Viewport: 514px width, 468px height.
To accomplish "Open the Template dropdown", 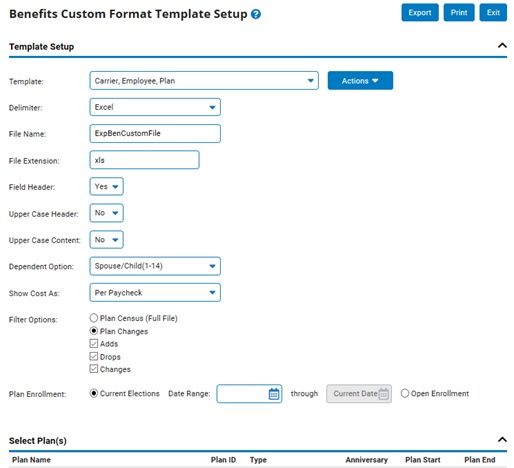I will [x=204, y=80].
